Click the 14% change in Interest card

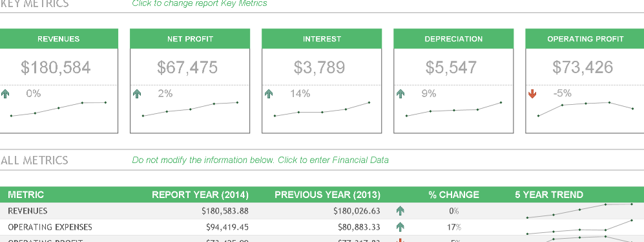click(x=300, y=94)
